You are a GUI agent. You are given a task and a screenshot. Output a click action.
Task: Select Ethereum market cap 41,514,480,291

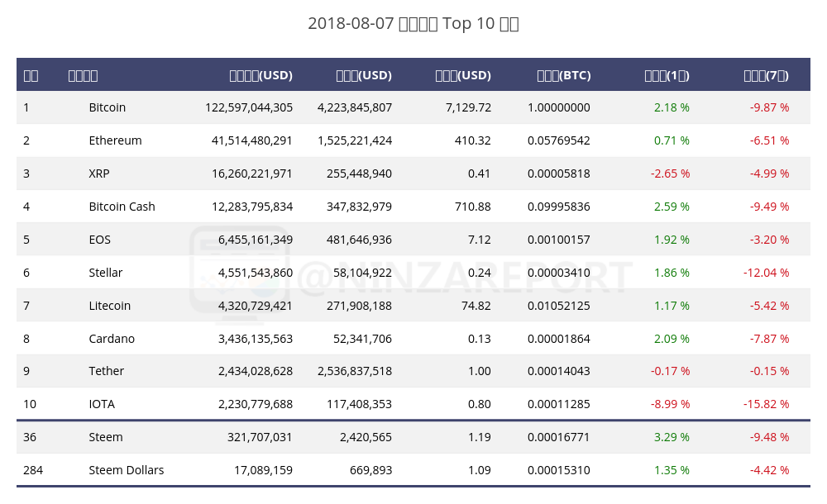point(252,140)
